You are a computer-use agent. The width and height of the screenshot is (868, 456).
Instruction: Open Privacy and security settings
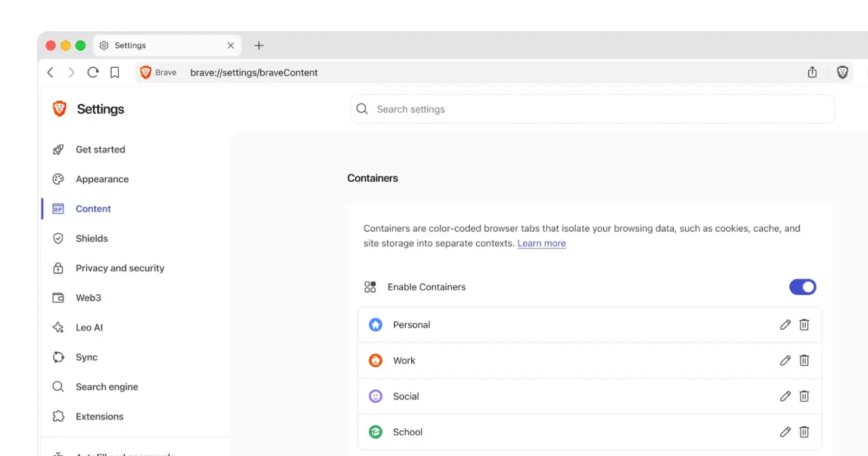pyautogui.click(x=120, y=268)
